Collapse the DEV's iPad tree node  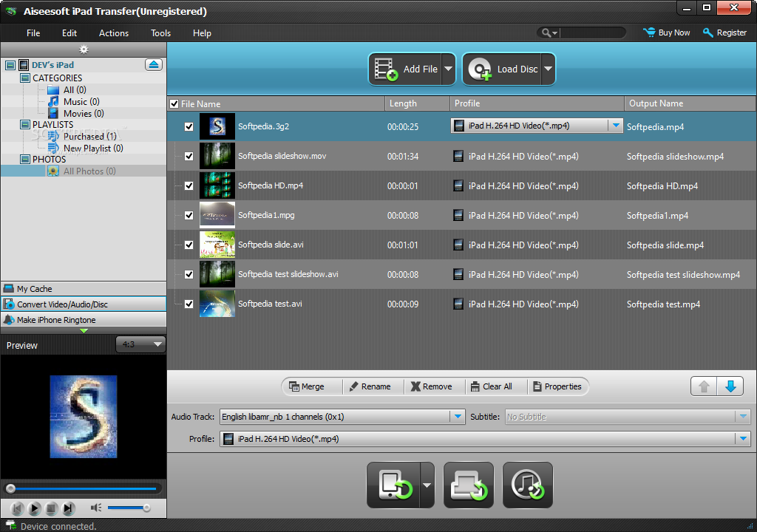click(10, 65)
